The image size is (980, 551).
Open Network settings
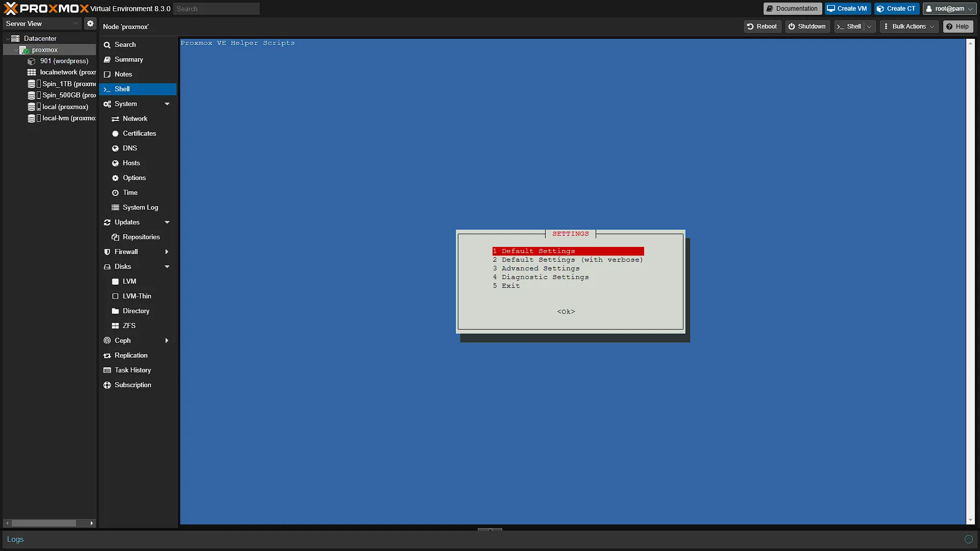point(138,119)
